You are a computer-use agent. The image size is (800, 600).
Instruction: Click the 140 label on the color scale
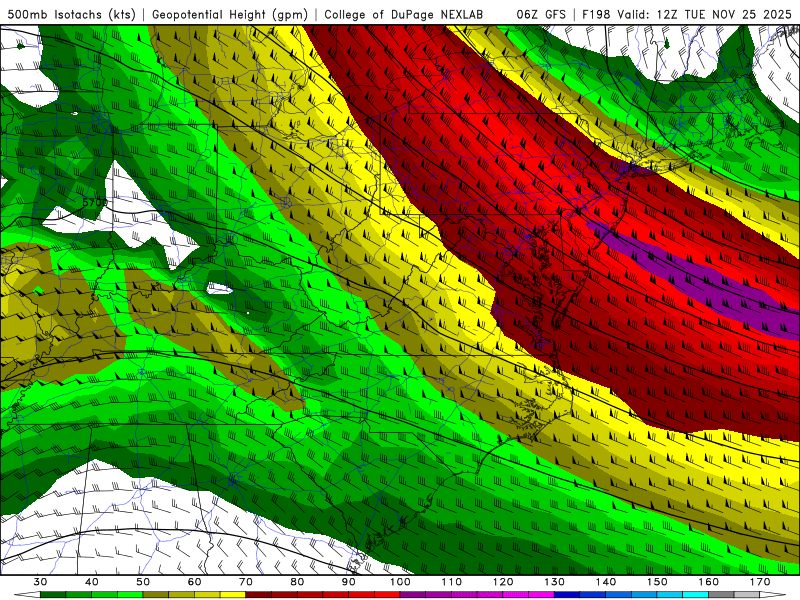(606, 582)
